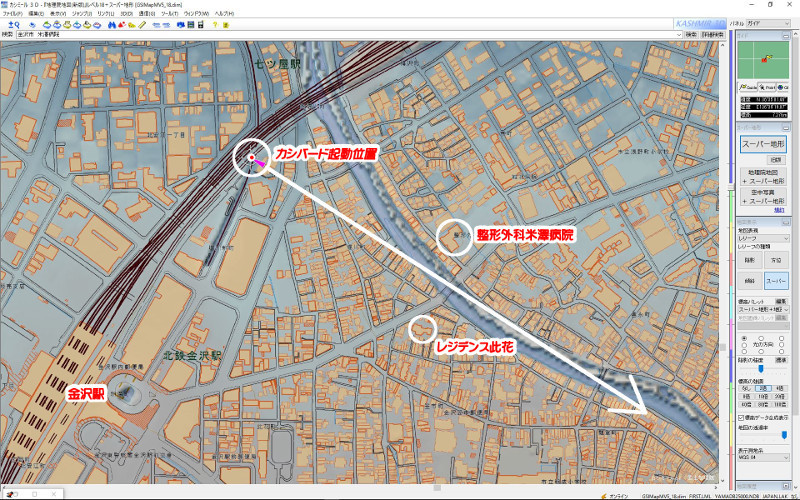The width and height of the screenshot is (800, 500).
Task: Adjust the map transparency slider handle
Action: [784, 435]
